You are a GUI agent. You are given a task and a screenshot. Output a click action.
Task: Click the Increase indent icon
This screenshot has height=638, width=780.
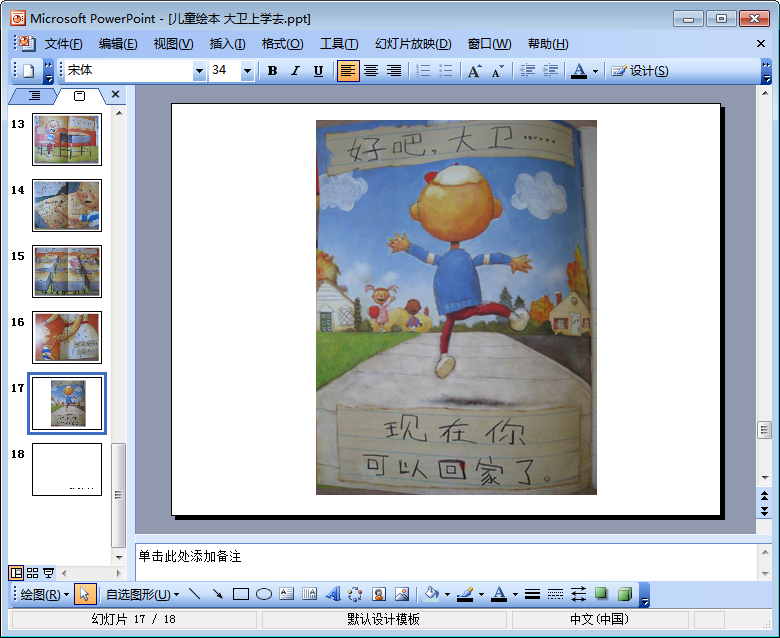(550, 71)
